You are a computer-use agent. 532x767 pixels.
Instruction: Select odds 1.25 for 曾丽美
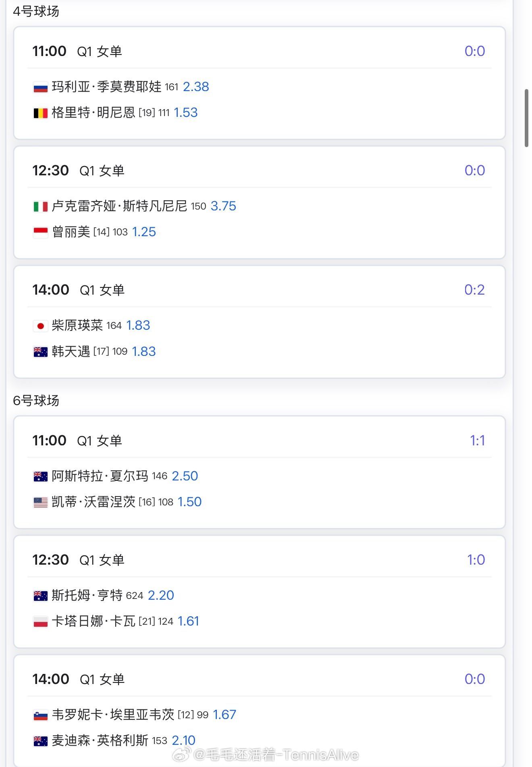click(x=144, y=232)
